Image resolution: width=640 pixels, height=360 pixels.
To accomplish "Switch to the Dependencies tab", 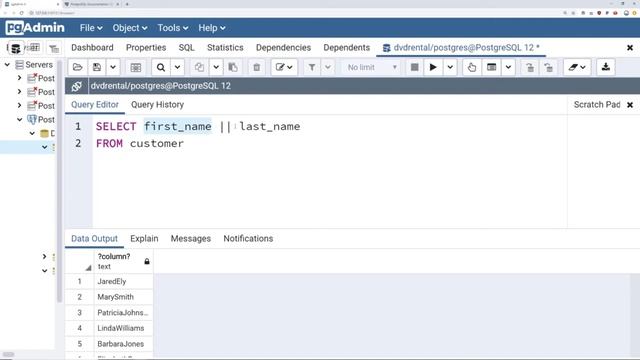I will click(x=283, y=48).
